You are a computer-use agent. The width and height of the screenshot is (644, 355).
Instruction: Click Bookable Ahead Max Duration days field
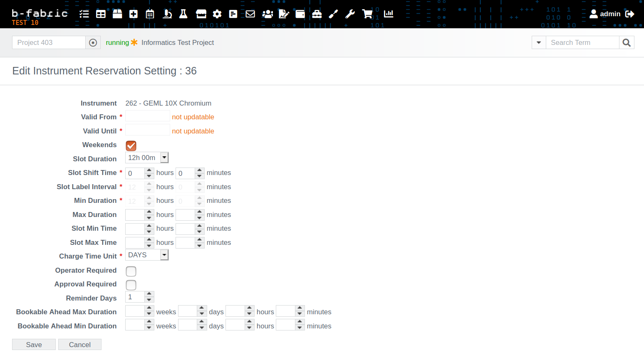click(193, 311)
